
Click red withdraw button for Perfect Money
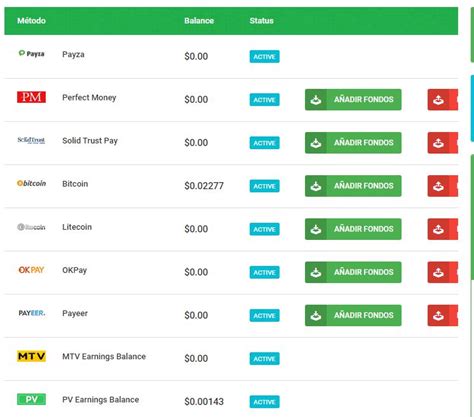click(x=443, y=99)
